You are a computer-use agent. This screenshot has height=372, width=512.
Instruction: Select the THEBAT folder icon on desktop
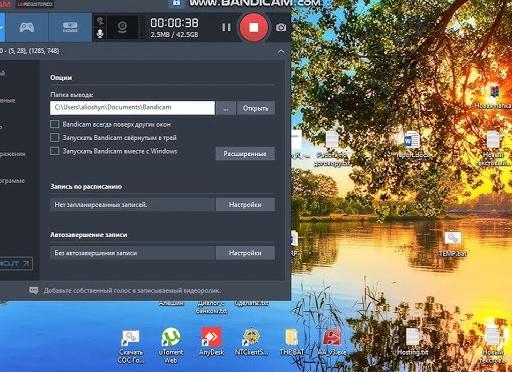(x=292, y=342)
